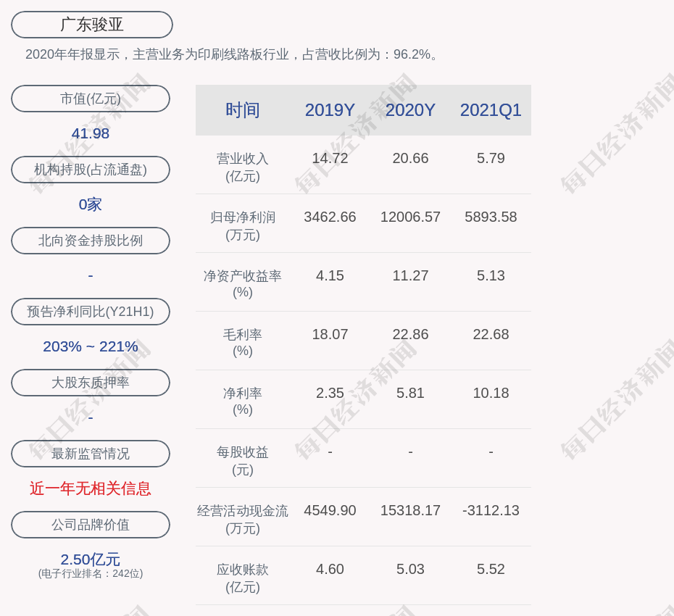Click the 每股收益(元) row label

(x=243, y=460)
